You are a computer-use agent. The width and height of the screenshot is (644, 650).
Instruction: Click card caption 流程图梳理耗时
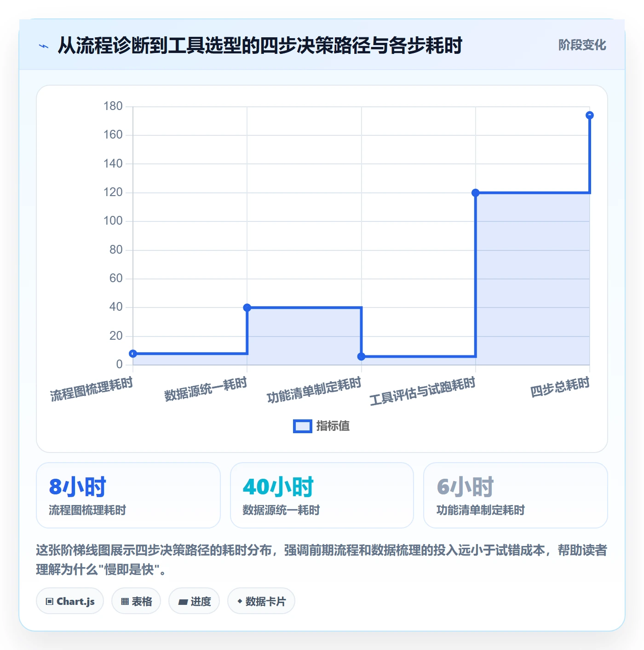[x=87, y=510]
